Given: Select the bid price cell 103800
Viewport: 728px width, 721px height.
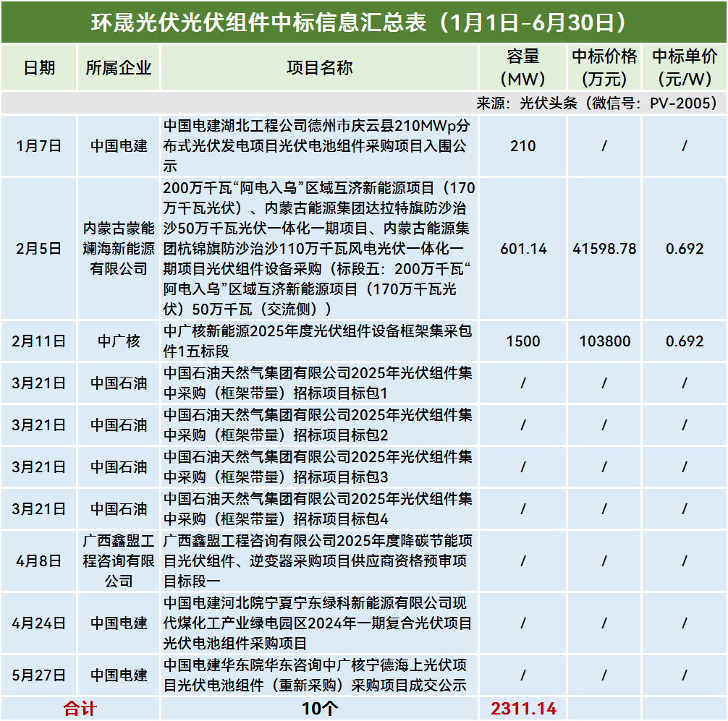Looking at the screenshot, I should [604, 341].
